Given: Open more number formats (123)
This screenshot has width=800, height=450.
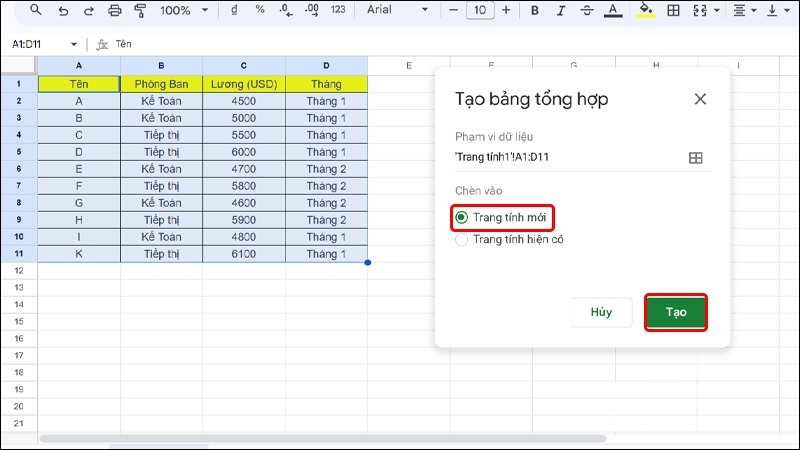Looking at the screenshot, I should pos(338,10).
